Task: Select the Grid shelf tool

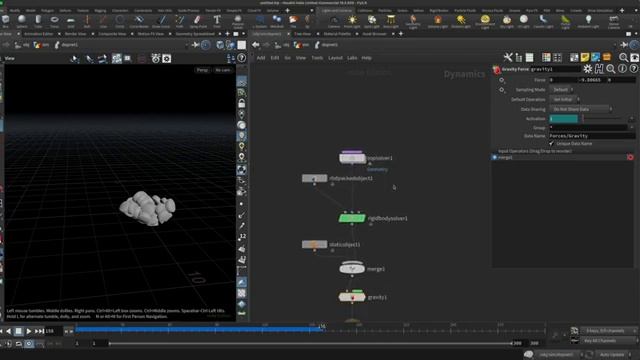Action: coord(71,21)
